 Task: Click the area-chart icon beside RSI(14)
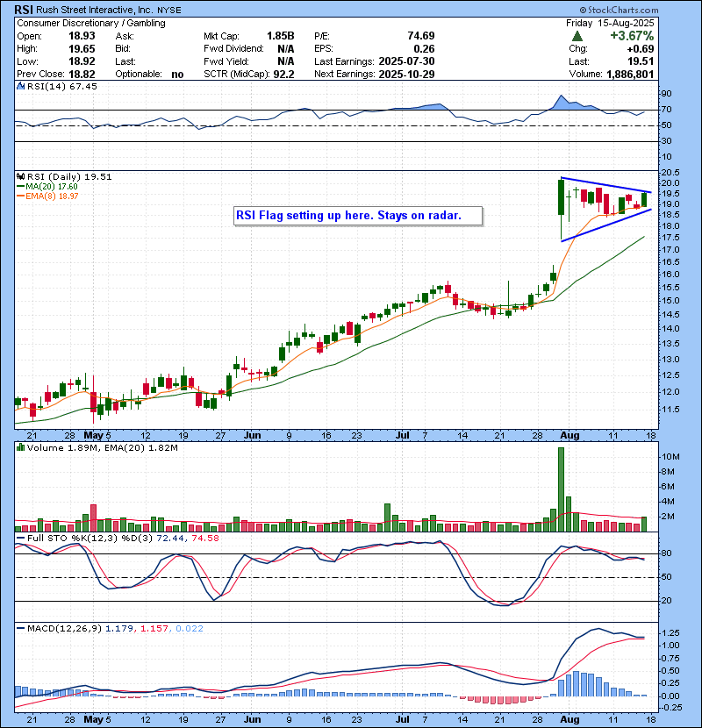pos(20,86)
